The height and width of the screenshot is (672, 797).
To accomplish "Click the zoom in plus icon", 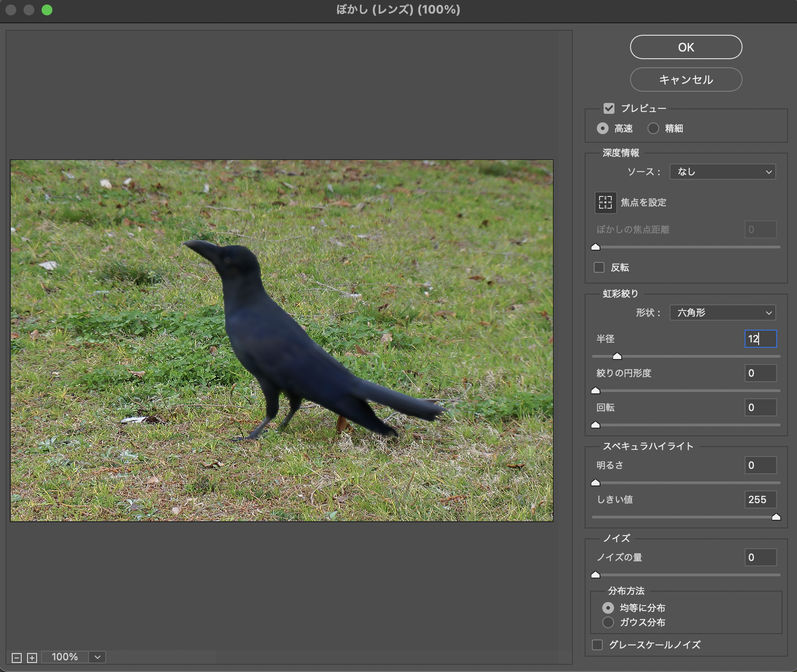I will (x=32, y=658).
